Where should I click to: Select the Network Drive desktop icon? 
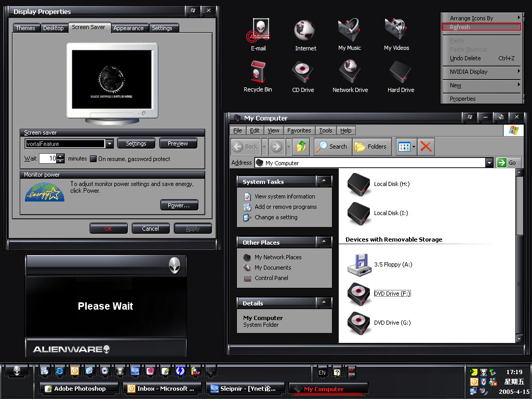click(x=350, y=76)
